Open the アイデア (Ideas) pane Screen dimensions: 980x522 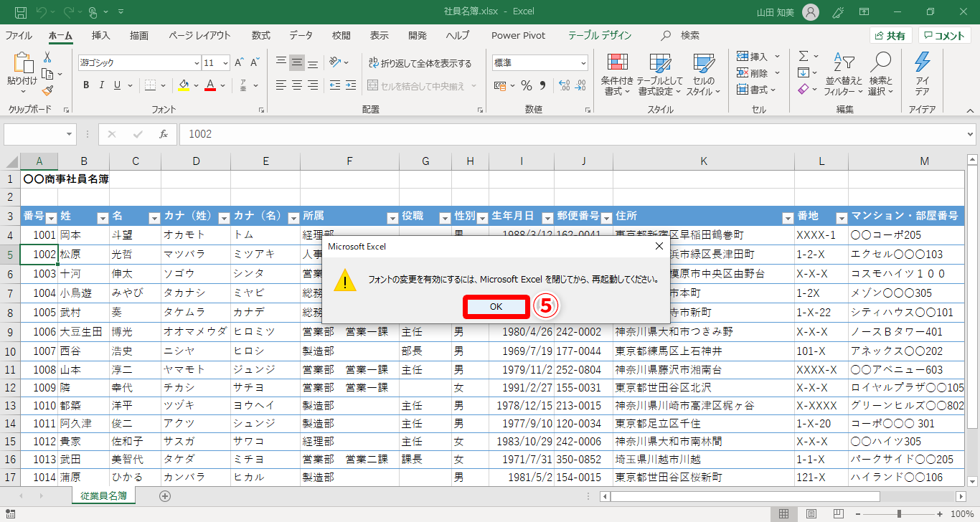tap(923, 74)
